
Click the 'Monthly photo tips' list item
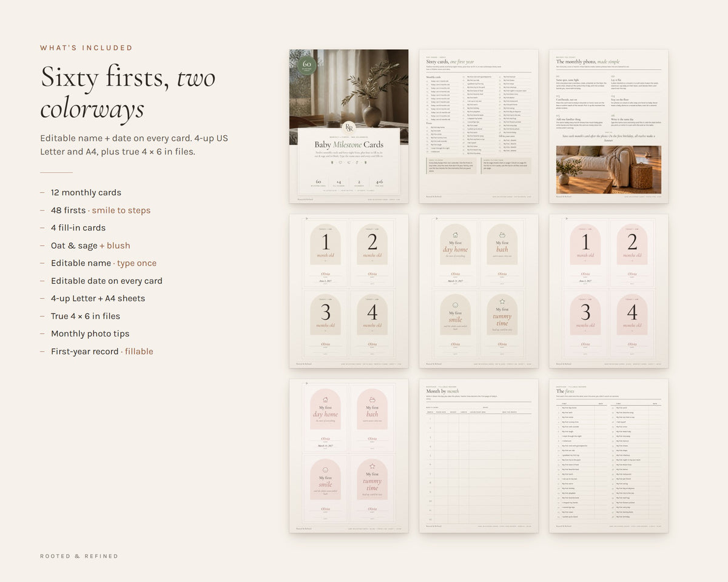tap(90, 333)
